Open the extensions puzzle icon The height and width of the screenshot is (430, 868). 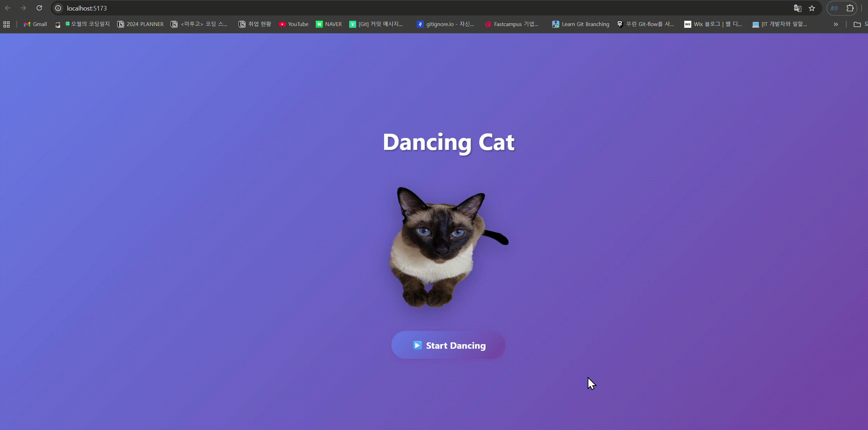tap(850, 8)
